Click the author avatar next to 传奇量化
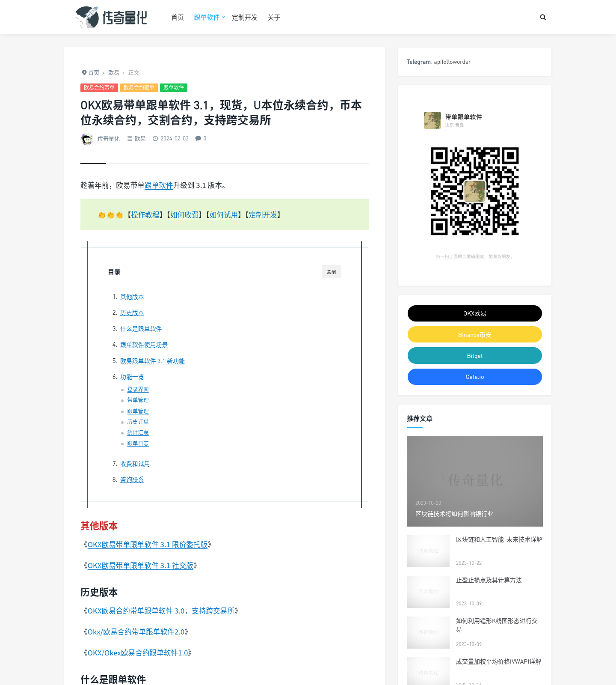 tap(87, 139)
